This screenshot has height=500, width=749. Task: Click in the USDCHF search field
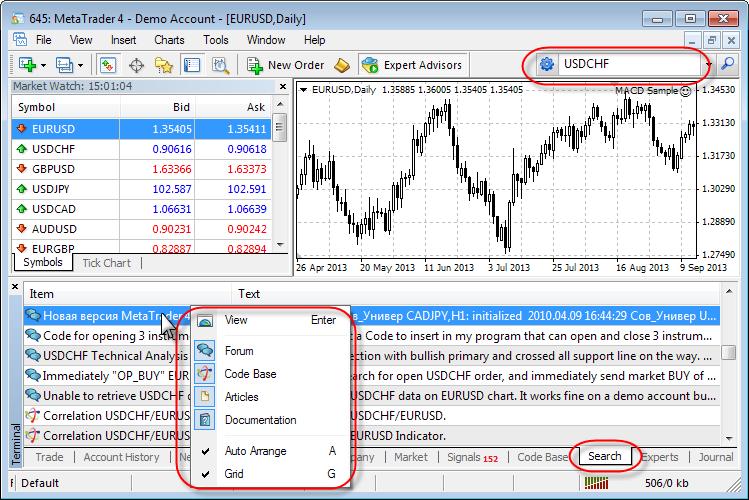630,64
